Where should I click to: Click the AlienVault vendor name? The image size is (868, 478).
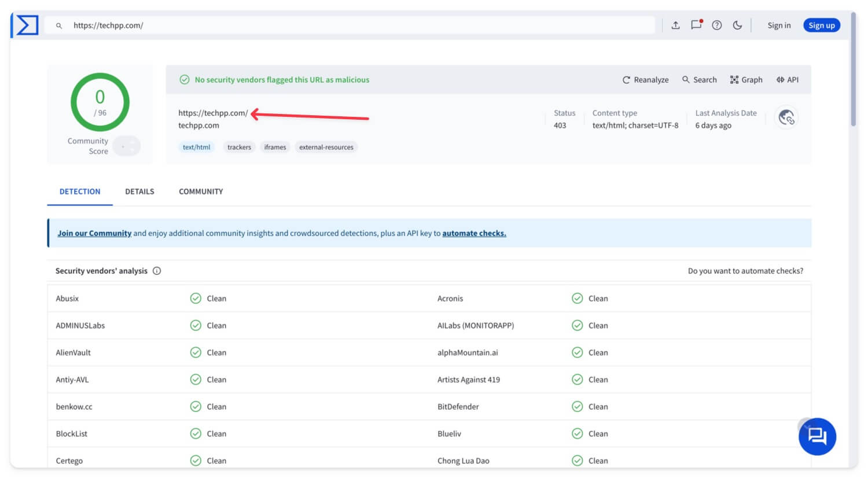pos(73,352)
